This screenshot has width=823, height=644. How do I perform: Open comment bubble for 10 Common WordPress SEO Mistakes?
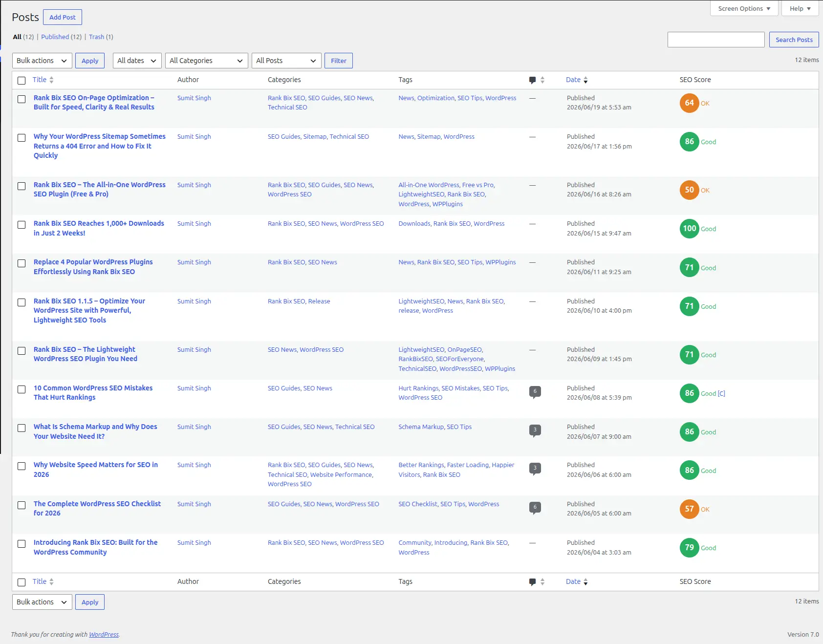point(535,391)
